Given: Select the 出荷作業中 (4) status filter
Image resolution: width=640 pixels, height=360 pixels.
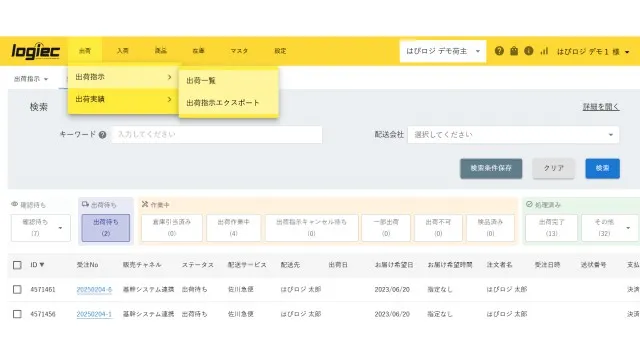Looking at the screenshot, I should [233, 228].
